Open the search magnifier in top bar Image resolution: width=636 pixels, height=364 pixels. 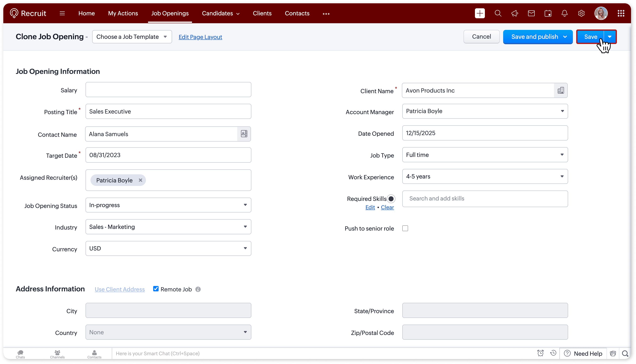pos(498,13)
